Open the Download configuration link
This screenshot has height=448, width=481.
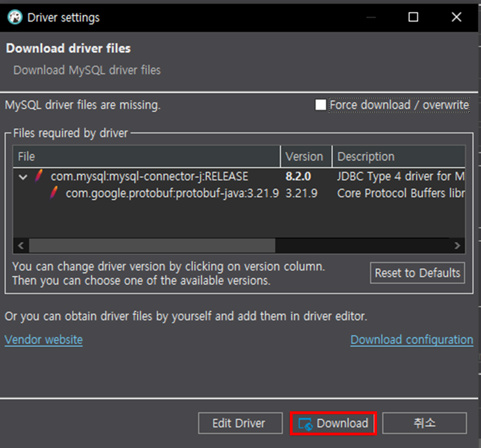coord(412,340)
